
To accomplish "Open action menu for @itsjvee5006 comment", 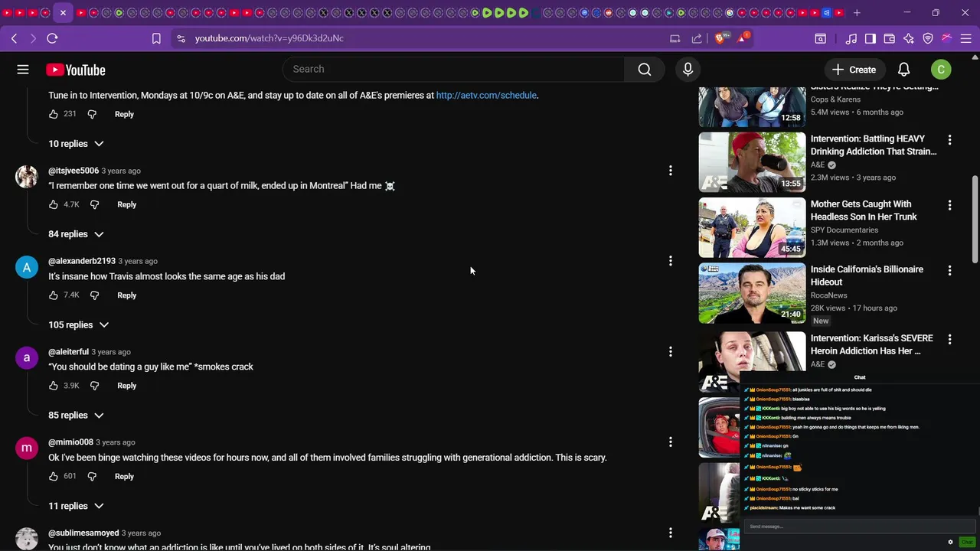I will (670, 171).
